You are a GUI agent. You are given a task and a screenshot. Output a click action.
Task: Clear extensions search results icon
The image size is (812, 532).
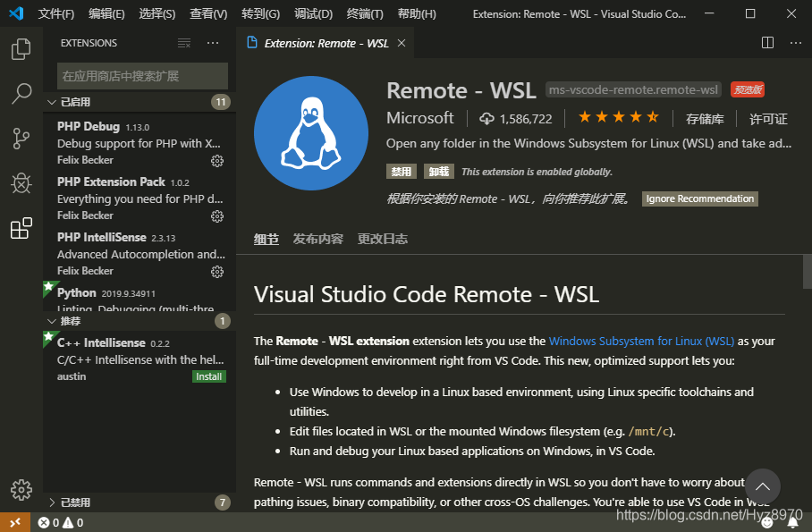184,43
